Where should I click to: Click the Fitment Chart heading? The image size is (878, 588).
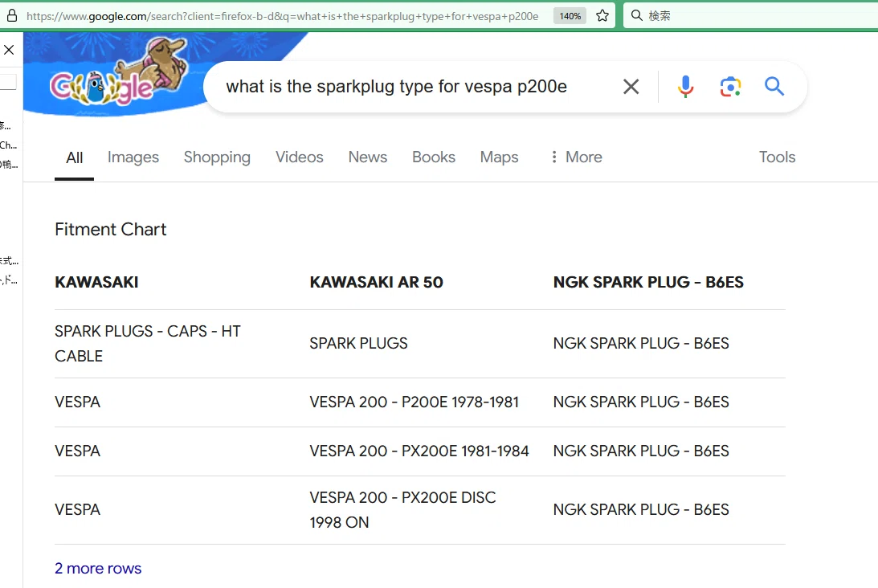click(x=110, y=230)
